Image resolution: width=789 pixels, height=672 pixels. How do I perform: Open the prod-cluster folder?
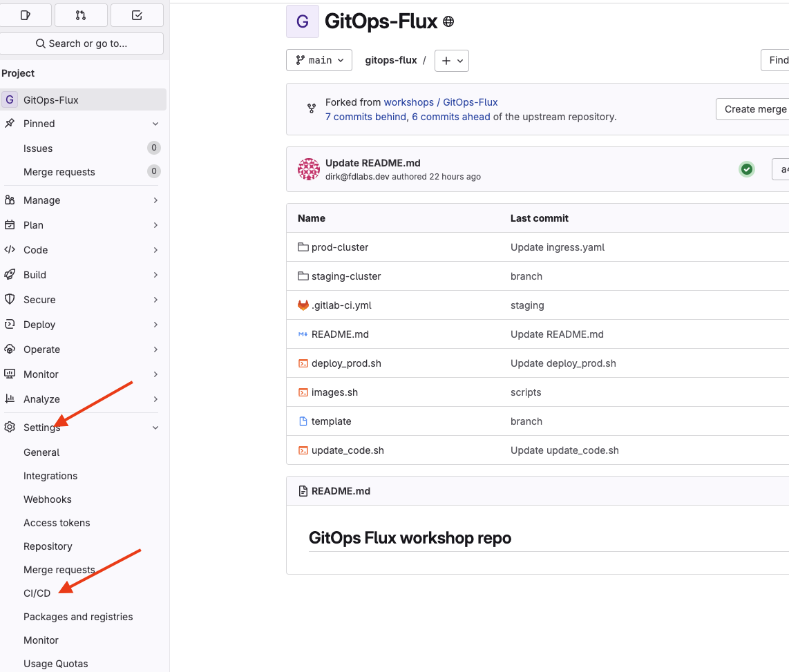point(340,247)
